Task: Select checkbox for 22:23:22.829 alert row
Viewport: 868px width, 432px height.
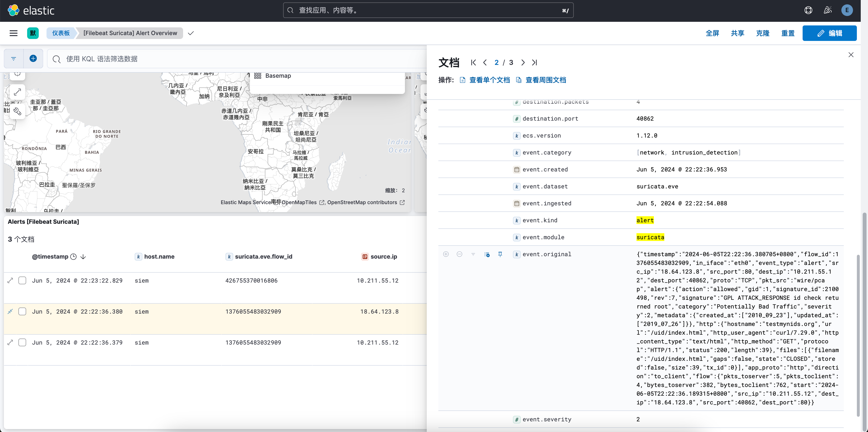Action: click(x=22, y=280)
